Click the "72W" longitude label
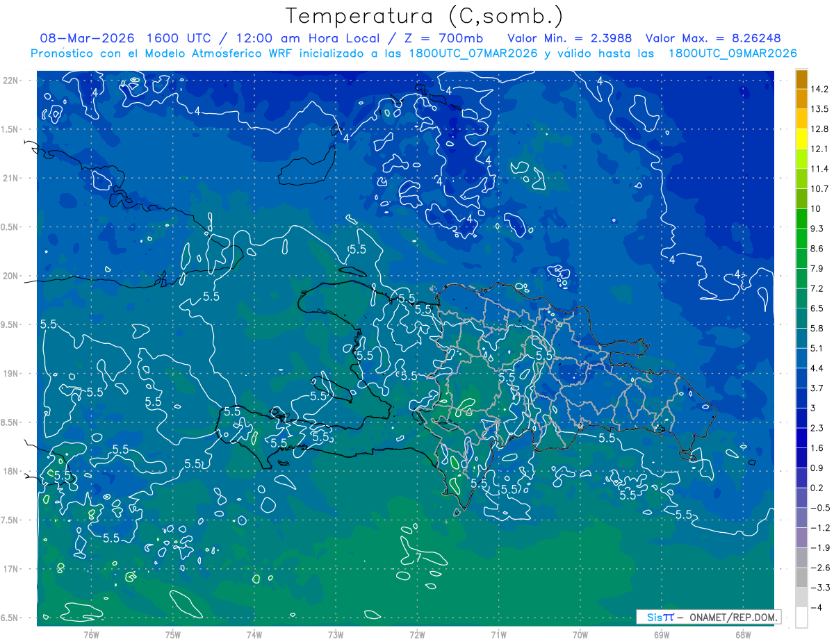 417,634
